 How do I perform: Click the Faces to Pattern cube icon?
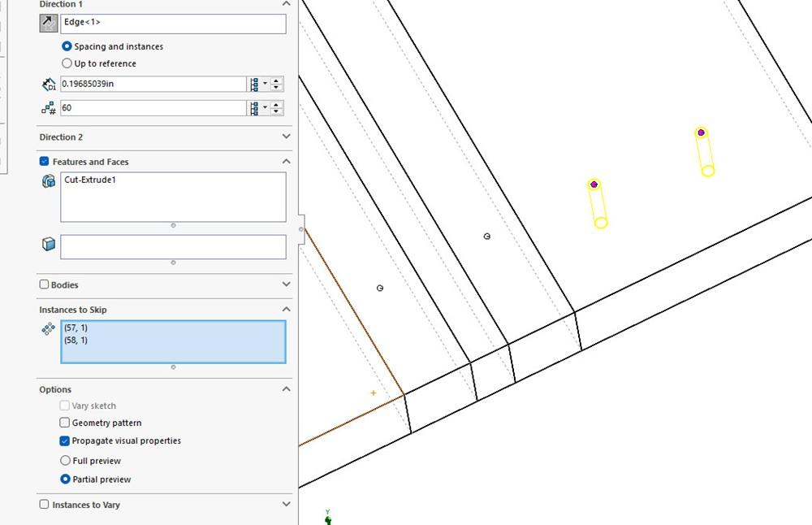pyautogui.click(x=48, y=245)
